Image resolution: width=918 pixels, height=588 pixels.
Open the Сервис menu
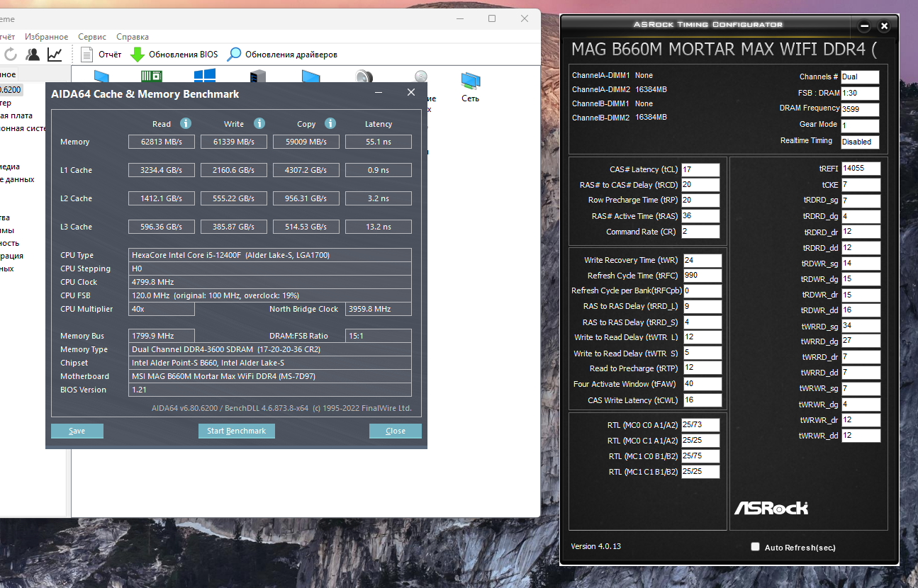(92, 37)
